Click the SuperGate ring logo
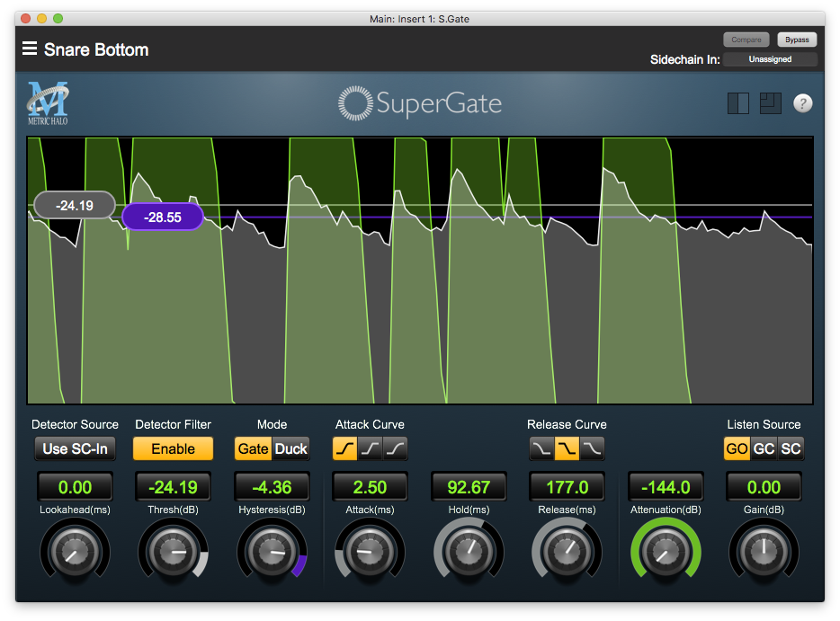Viewport: 840px width, 621px height. [355, 103]
